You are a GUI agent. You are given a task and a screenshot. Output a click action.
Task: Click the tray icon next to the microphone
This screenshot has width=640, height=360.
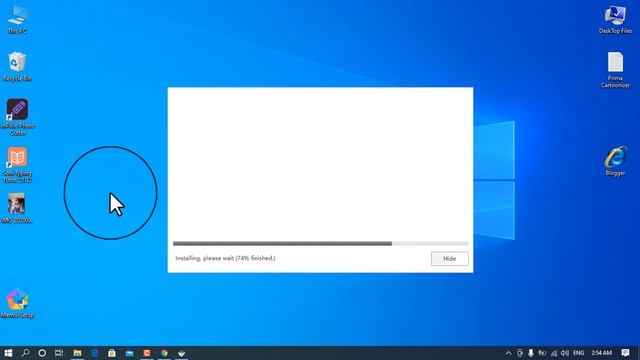542,353
